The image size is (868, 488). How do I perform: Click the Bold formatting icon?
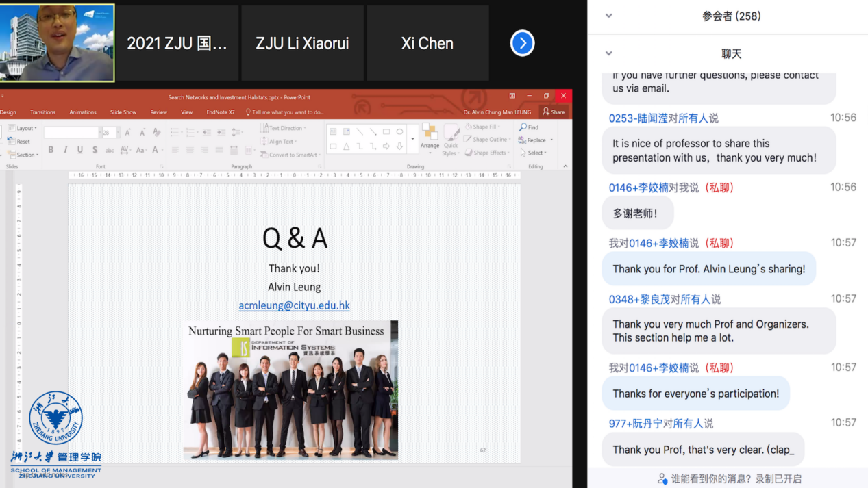click(x=51, y=150)
